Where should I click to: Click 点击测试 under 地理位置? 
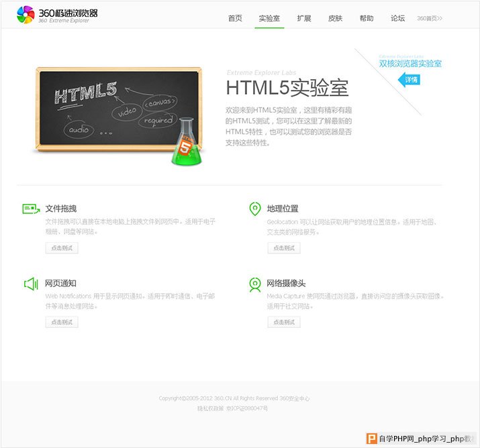pos(284,247)
